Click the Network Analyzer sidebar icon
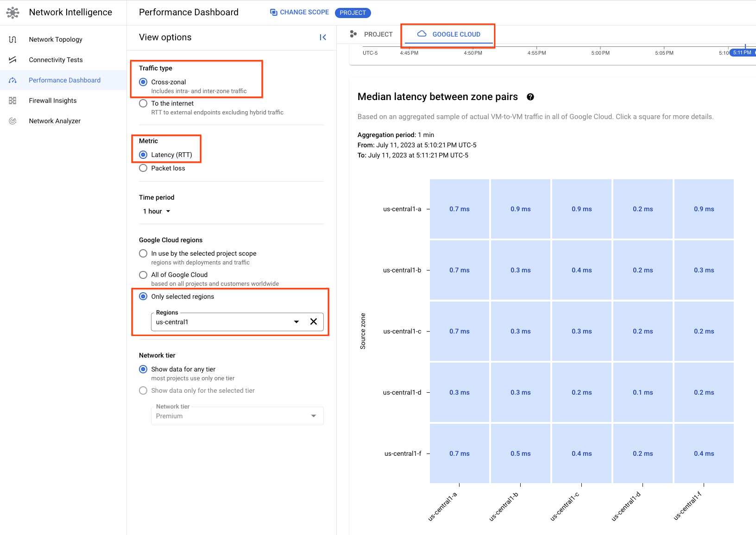The width and height of the screenshot is (756, 535). coord(13,121)
